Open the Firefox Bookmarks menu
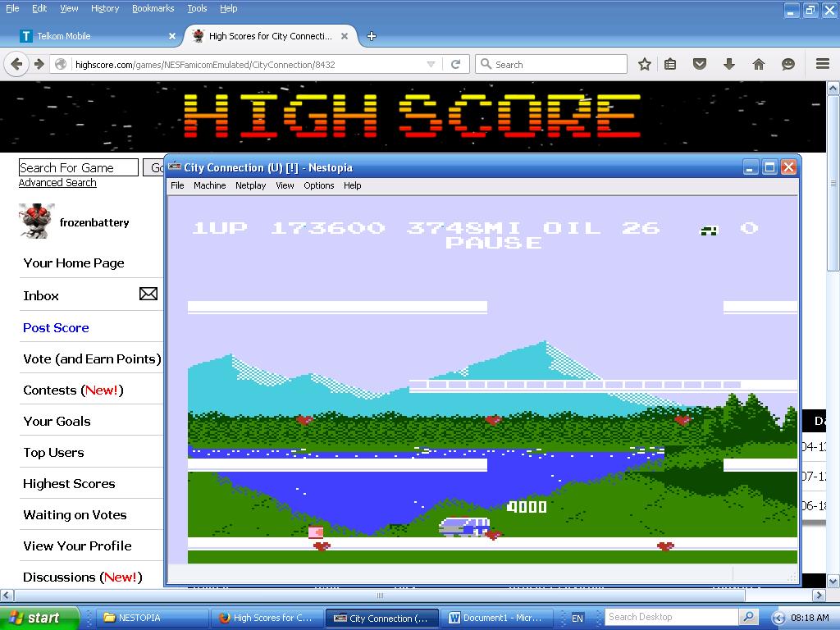 coord(153,8)
